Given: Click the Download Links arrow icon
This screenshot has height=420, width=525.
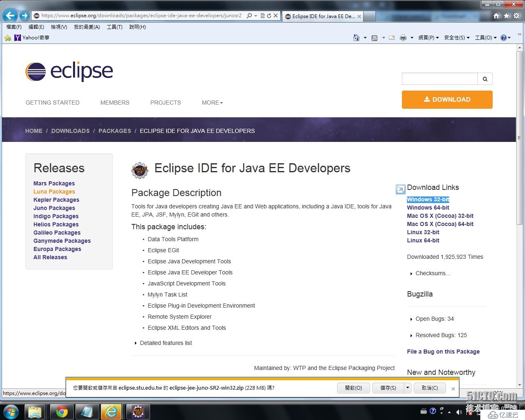Looking at the screenshot, I should 400,189.
